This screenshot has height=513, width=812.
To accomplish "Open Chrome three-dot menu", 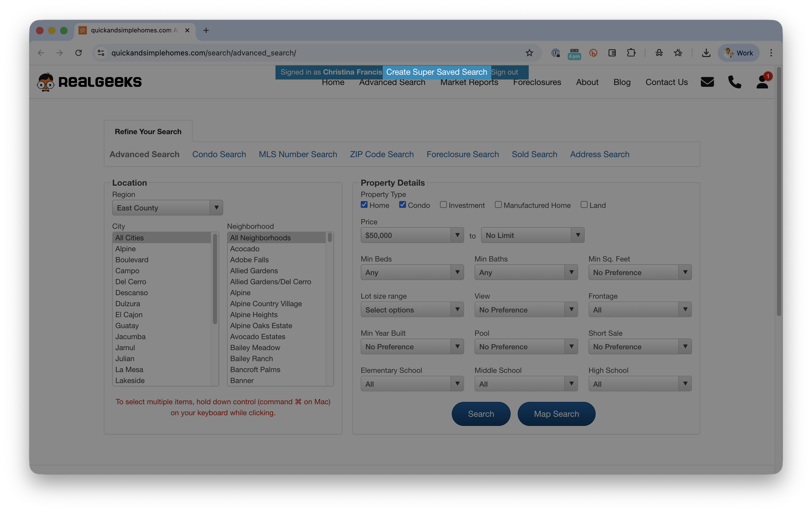I will (771, 53).
